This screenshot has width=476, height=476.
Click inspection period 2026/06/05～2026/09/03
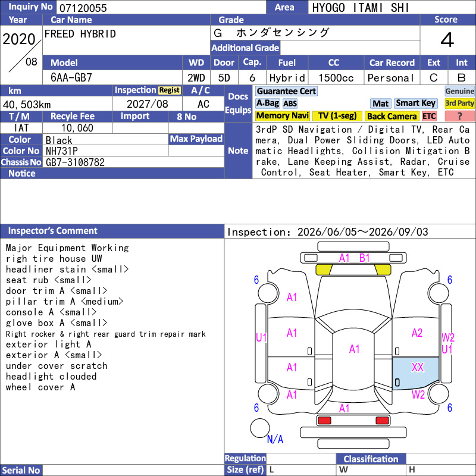pyautogui.click(x=362, y=232)
